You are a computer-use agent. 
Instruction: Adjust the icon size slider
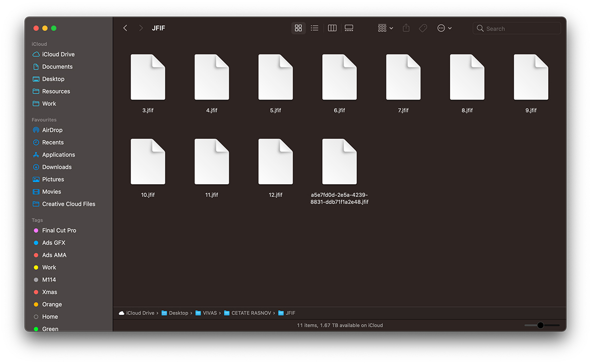(540, 325)
